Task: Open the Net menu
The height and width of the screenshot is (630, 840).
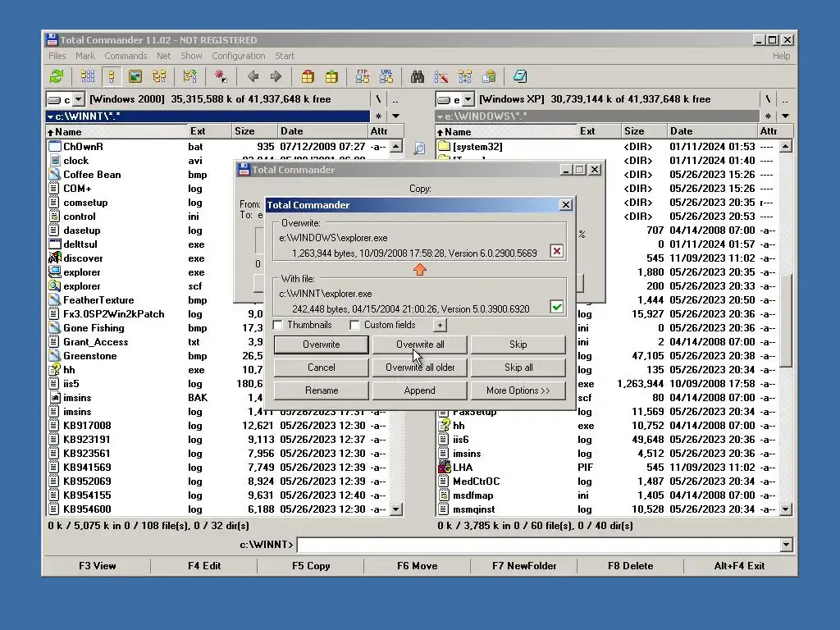Action: point(164,56)
